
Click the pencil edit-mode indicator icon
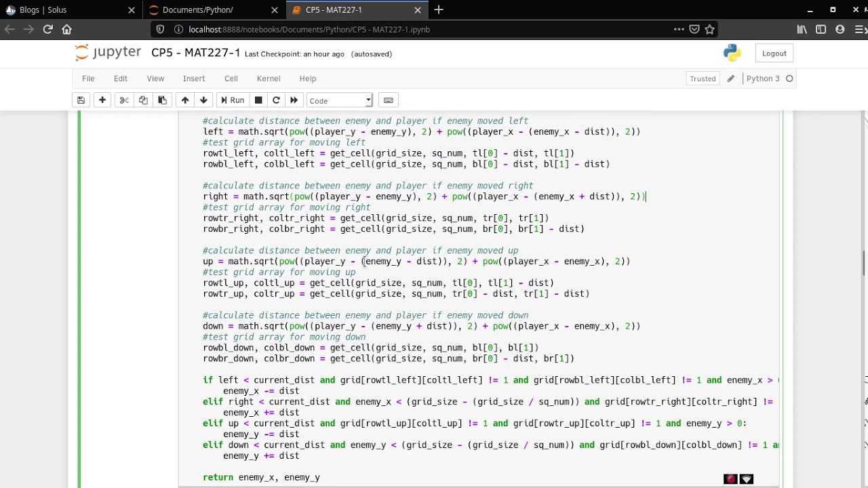click(730, 79)
